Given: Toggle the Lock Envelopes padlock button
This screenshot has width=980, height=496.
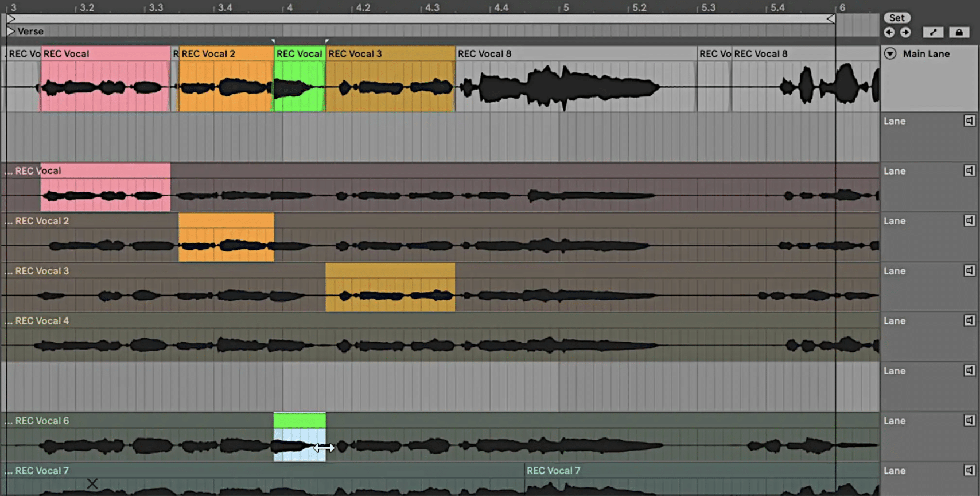Looking at the screenshot, I should [959, 32].
